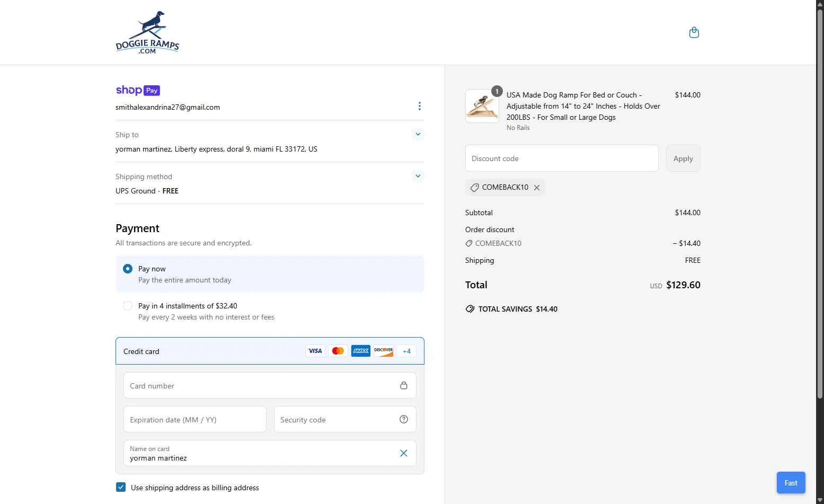Click the Discover card icon
Image resolution: width=824 pixels, height=504 pixels.
click(384, 351)
